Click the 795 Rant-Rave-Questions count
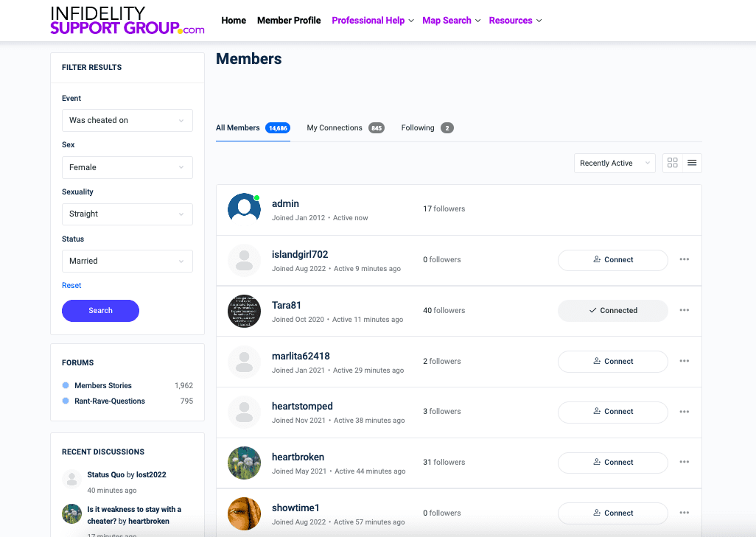The image size is (756, 537). (186, 401)
